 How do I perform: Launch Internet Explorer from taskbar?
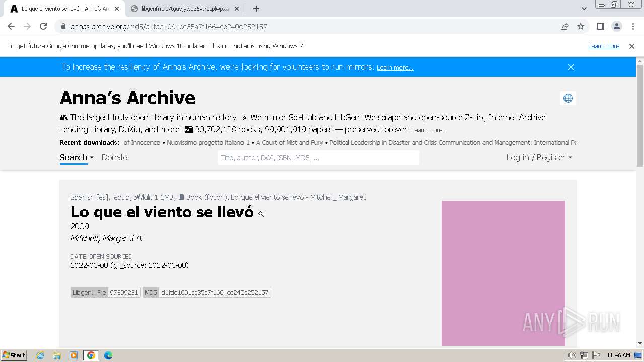click(x=40, y=355)
